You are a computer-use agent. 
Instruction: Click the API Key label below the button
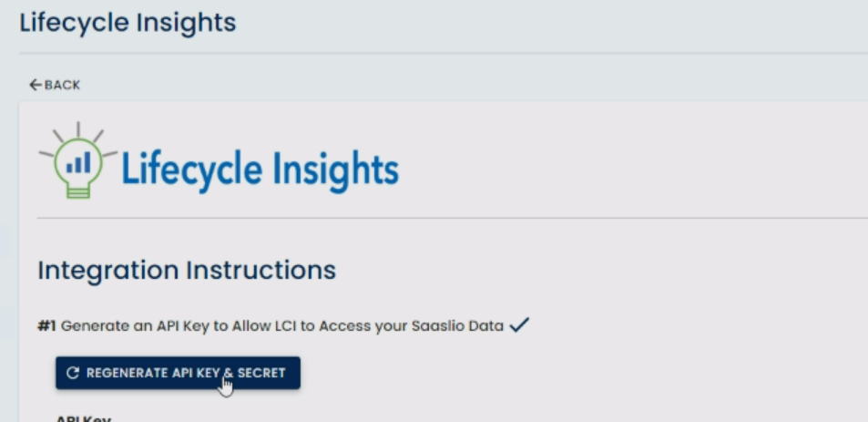pos(84,418)
